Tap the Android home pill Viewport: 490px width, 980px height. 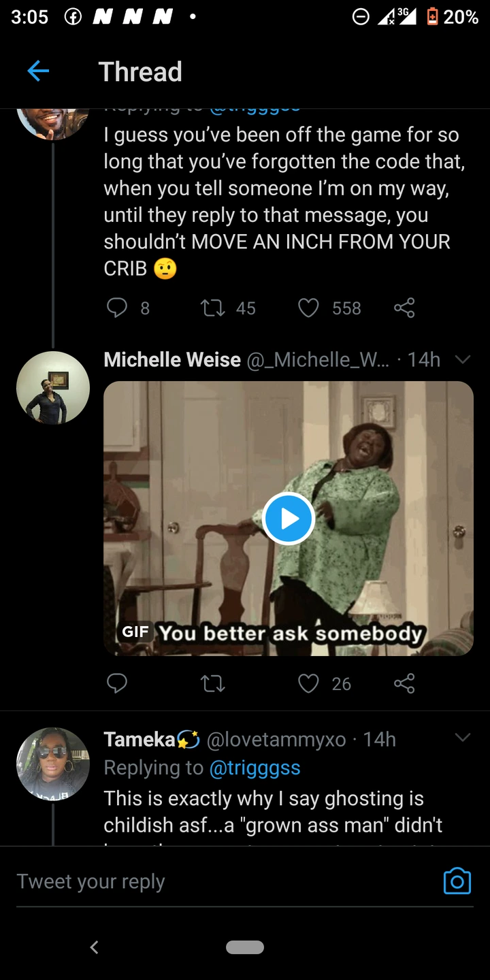[245, 947]
